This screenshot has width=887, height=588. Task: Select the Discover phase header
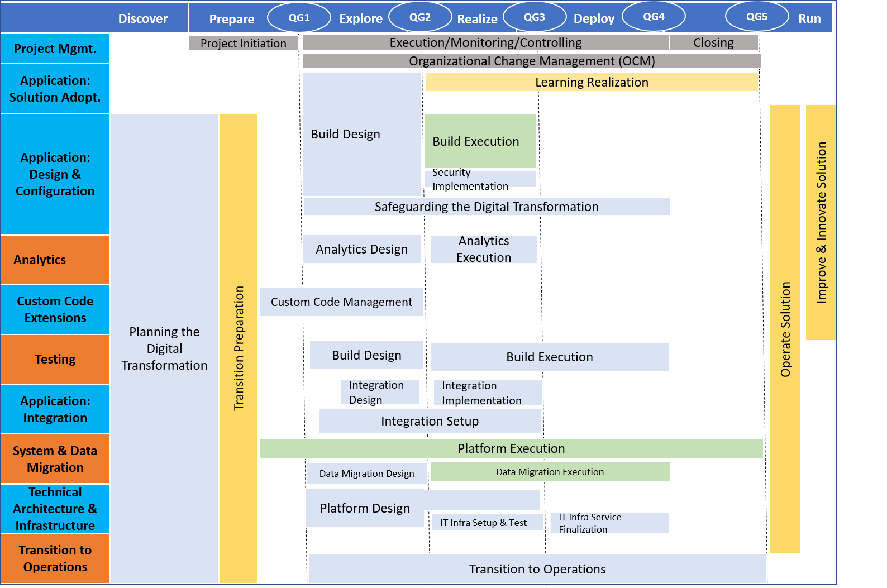(x=142, y=18)
